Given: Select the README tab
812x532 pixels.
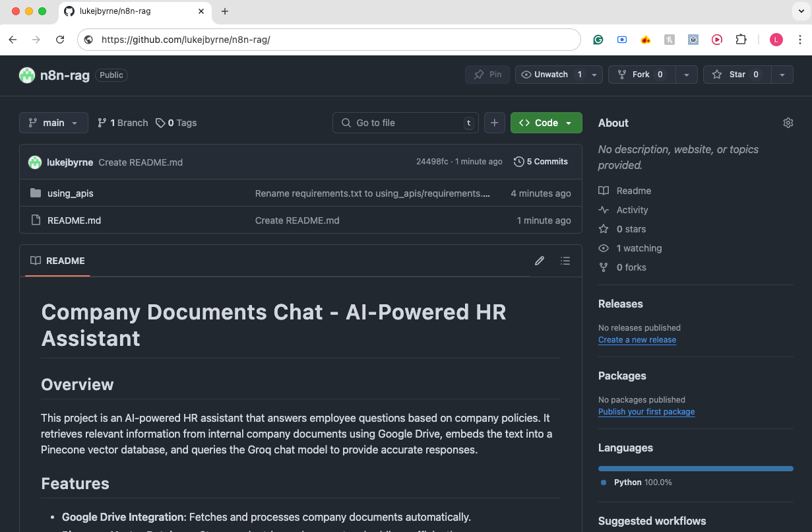Looking at the screenshot, I should point(57,261).
